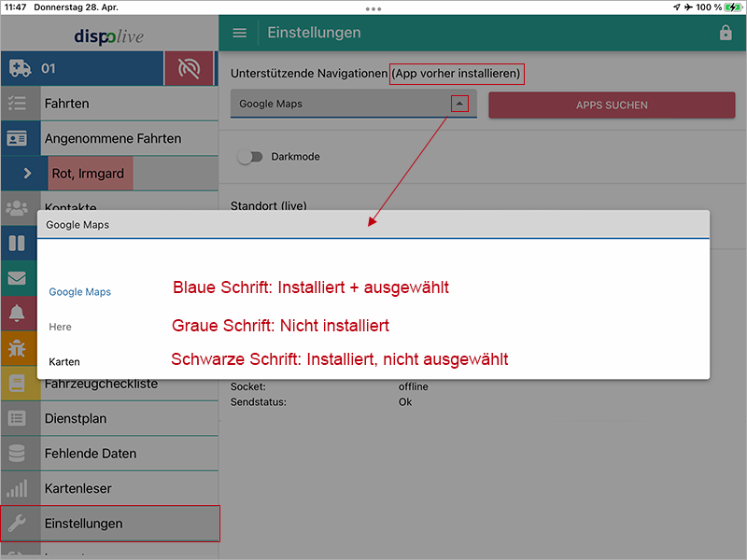Open Einstellungen in the sidebar

pyautogui.click(x=109, y=524)
